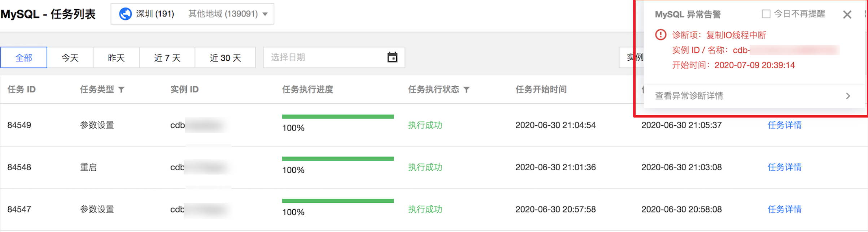
Task: Open anomaly diagnosis details chevron arrow
Action: pos(848,96)
